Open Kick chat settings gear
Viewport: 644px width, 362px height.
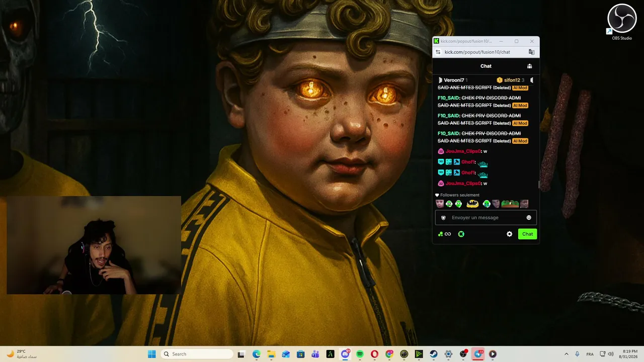coord(509,234)
